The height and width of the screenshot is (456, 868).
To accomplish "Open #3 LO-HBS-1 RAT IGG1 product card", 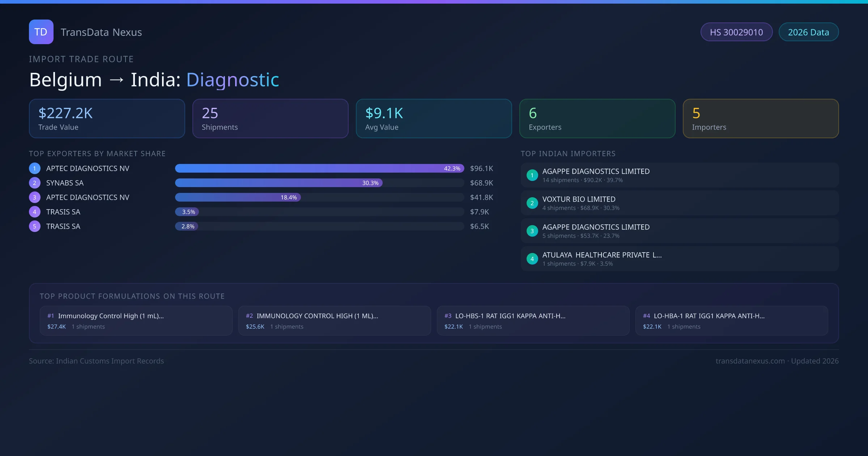I will coord(533,321).
